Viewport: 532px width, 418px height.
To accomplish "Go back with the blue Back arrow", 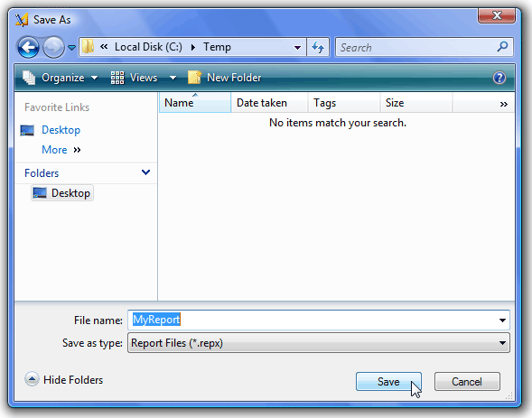I will [28, 47].
